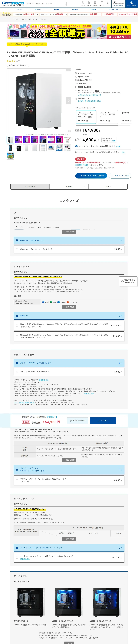Select Office 2024 中小企業向け option
Image resolution: width=138 pixels, height=644 pixels.
[69, 336]
